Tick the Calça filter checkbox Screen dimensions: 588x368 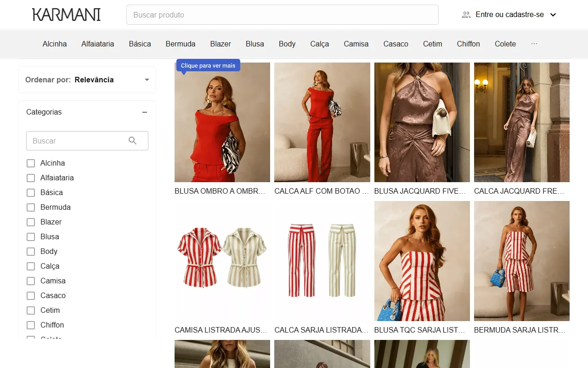31,266
